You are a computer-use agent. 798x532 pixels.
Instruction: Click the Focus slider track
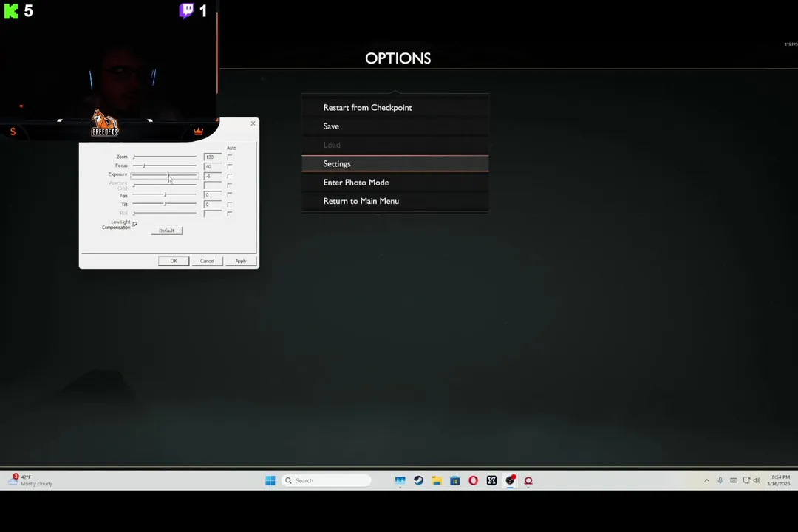click(164, 166)
